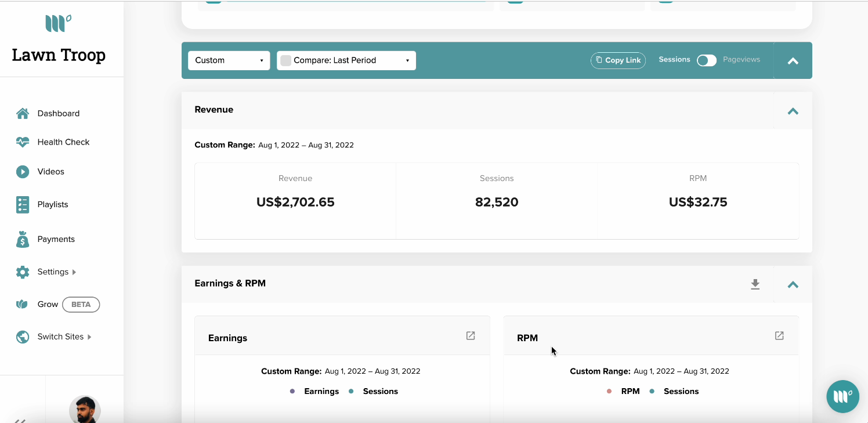Open Grow menu item

[x=48, y=304]
